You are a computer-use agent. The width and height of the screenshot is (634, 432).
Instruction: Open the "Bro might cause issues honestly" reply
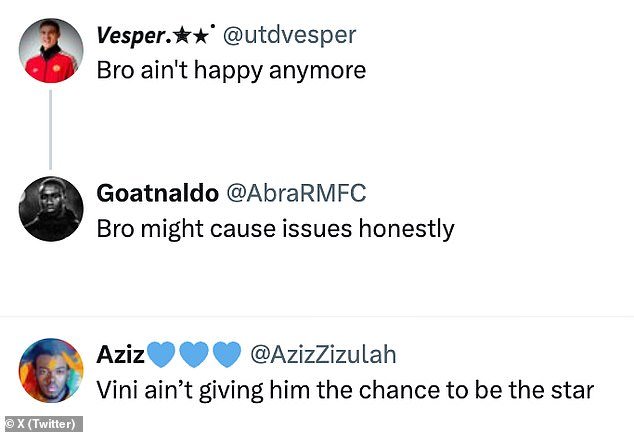(x=275, y=229)
